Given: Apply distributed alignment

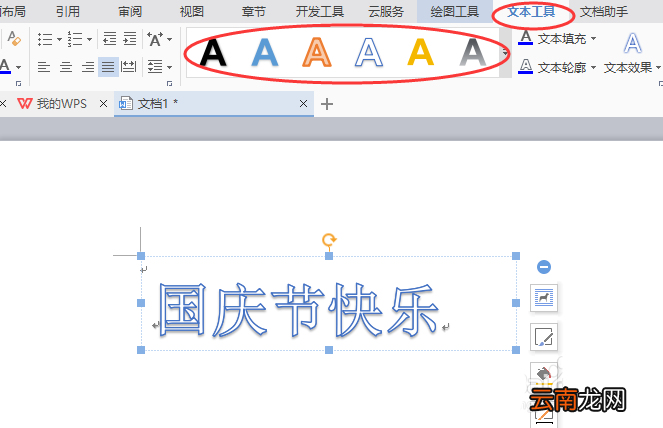Looking at the screenshot, I should click(x=129, y=67).
